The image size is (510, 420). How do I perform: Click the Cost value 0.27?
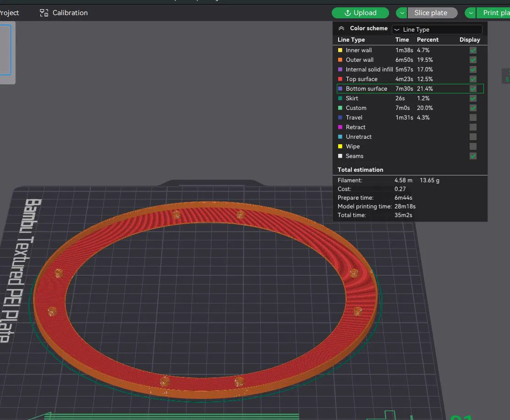[400, 189]
